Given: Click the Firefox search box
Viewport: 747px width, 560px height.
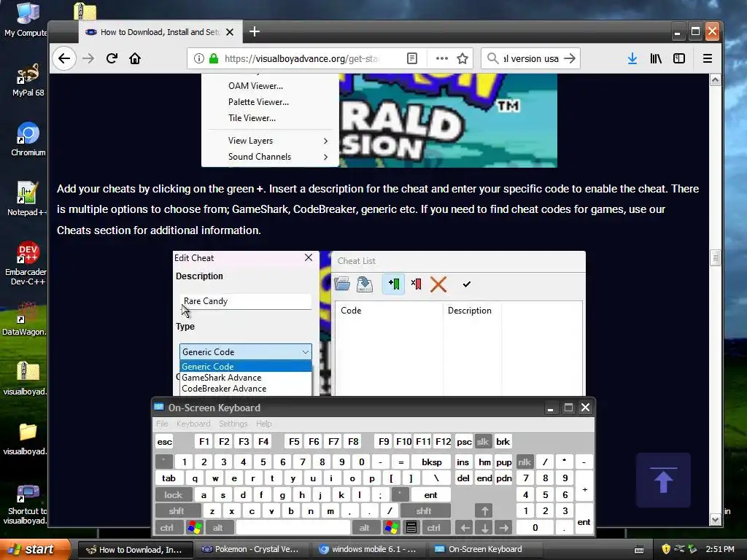Looking at the screenshot, I should coord(530,58).
